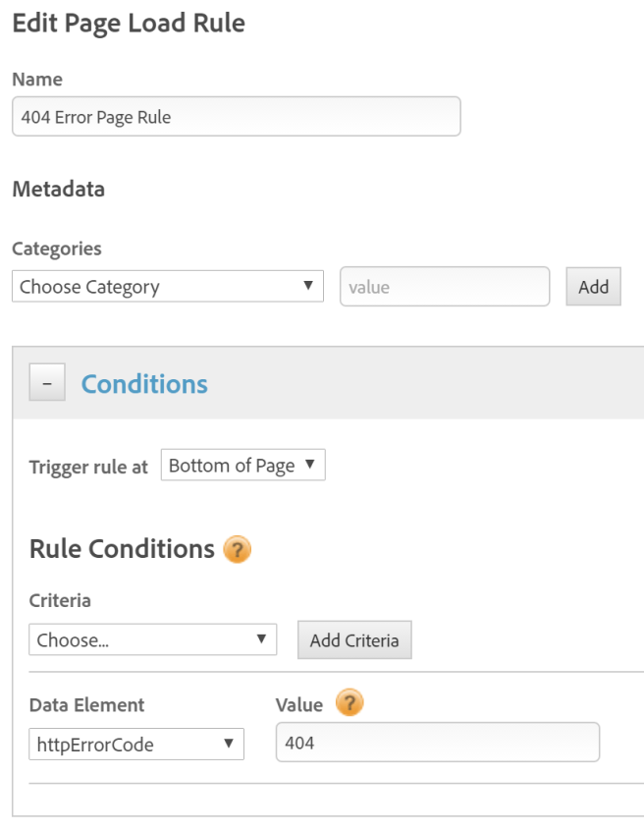Viewport: 644px width, 831px height.
Task: Click the help icon beside Value
Action: tap(349, 703)
